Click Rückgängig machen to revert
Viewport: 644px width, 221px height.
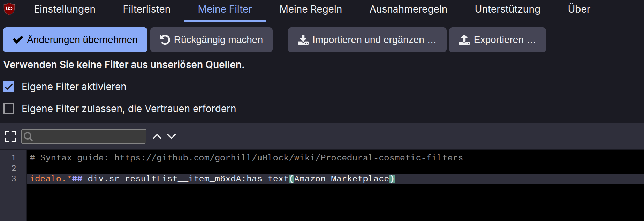211,40
